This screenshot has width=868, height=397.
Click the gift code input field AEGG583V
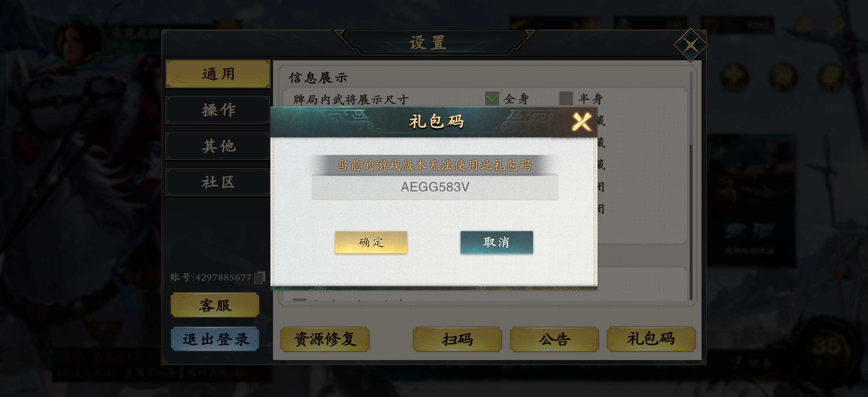pyautogui.click(x=435, y=187)
